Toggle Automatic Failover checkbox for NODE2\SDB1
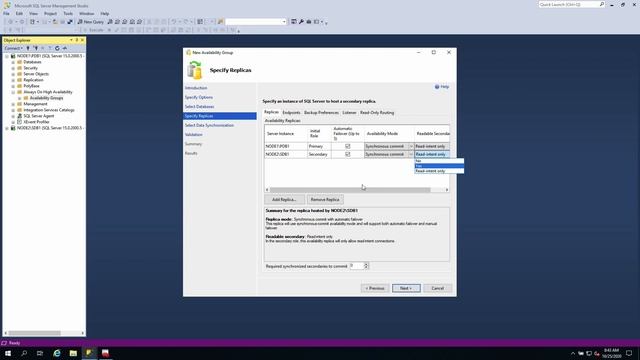Image resolution: width=640 pixels, height=360 pixels. coord(347,154)
